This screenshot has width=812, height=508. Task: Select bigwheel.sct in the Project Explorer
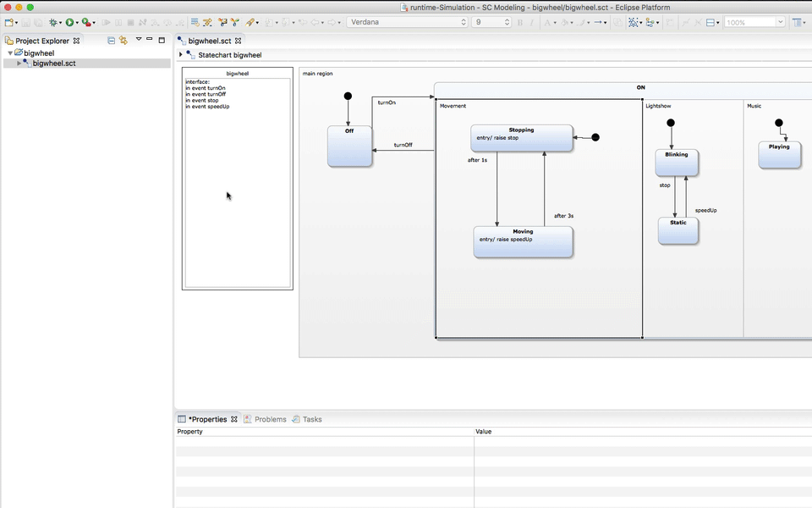pyautogui.click(x=53, y=63)
